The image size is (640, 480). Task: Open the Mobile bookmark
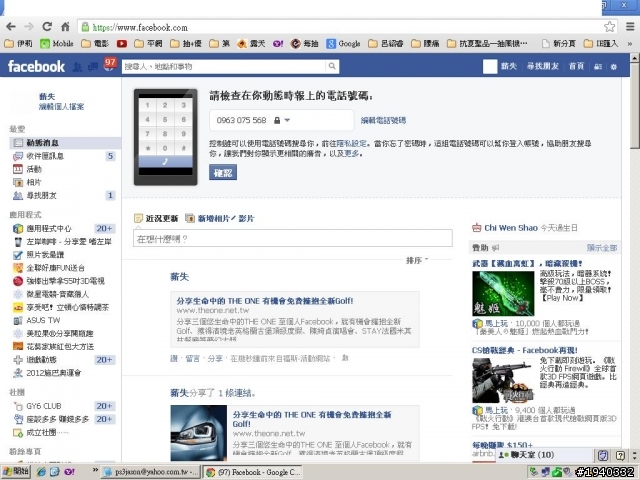coord(57,44)
